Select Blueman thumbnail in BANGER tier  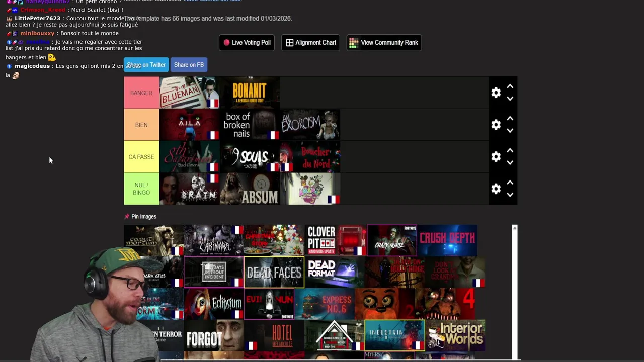coord(189,93)
